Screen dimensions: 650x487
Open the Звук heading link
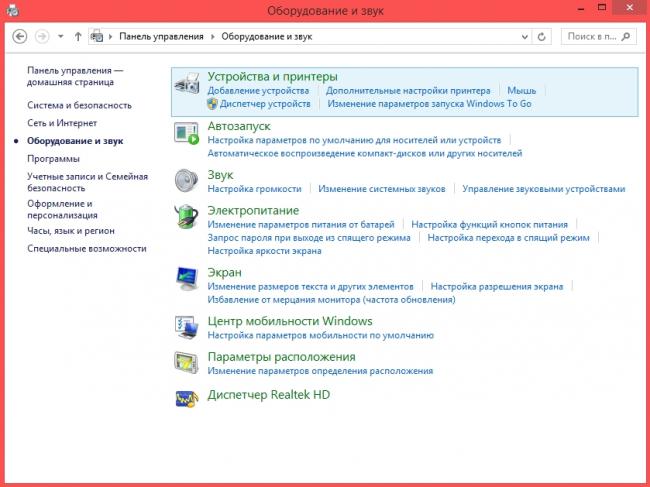coord(220,175)
